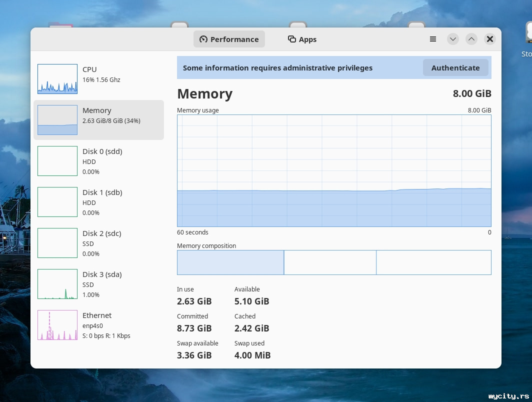Click the rightmost Memory composition segment
The image size is (532, 402).
coord(433,262)
